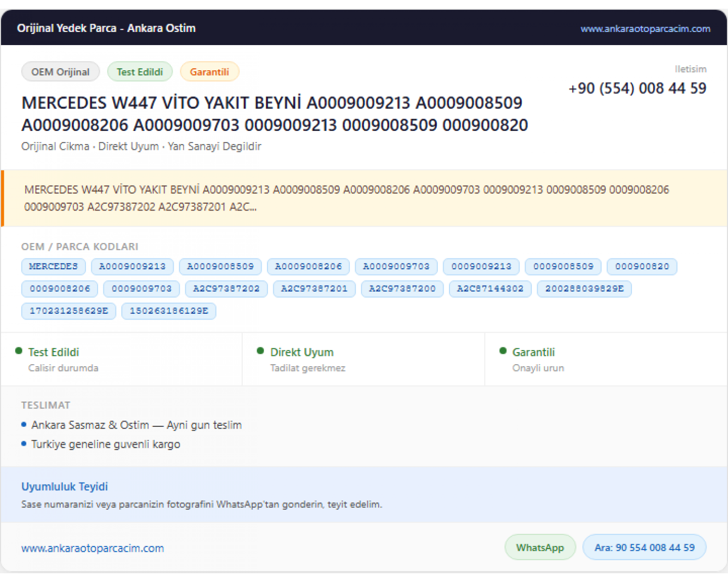Select the 170231258629E code chip
Screen dimensions: 728x582
tap(69, 311)
